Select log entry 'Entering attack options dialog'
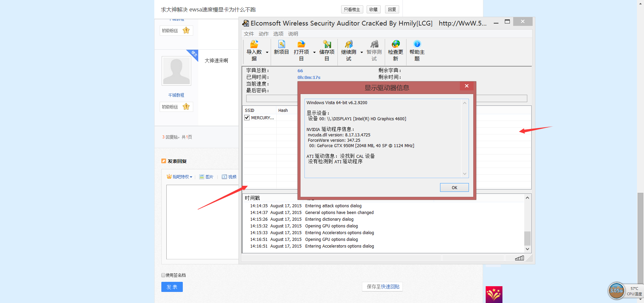This screenshot has width=644, height=303. 333,206
